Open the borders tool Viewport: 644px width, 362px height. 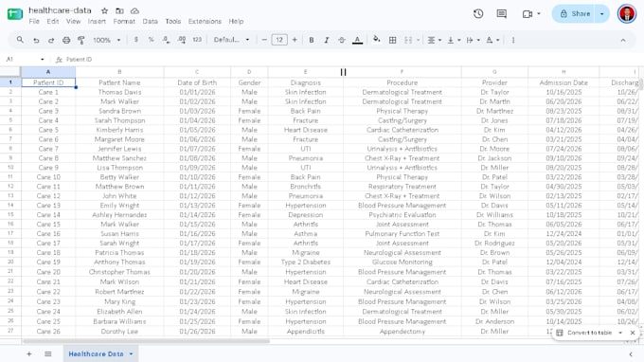393,40
